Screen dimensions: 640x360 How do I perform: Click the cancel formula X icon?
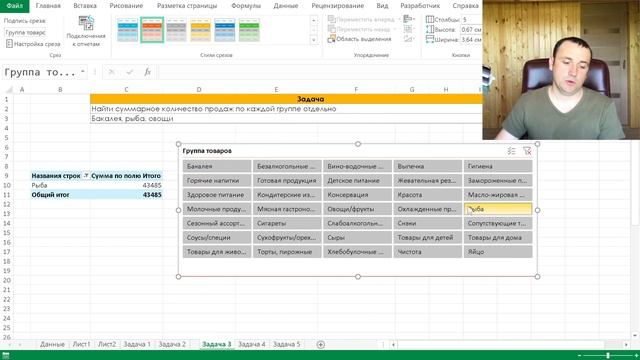tap(111, 72)
